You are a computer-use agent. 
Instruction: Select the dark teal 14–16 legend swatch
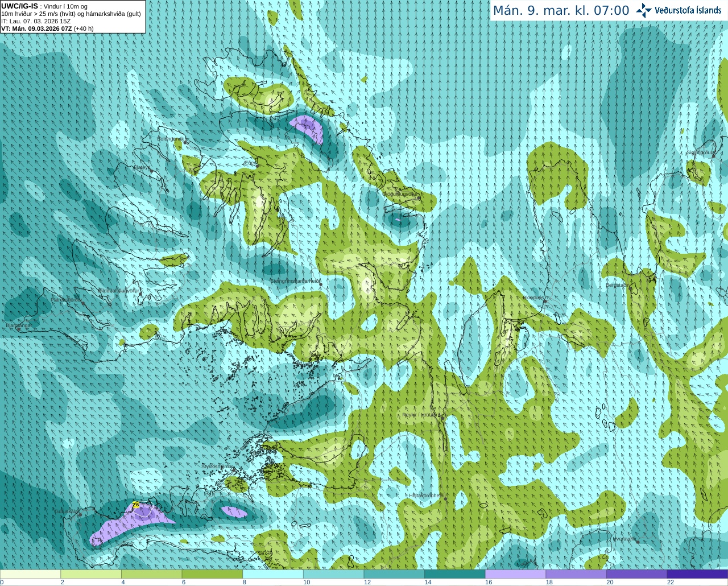[x=455, y=574]
